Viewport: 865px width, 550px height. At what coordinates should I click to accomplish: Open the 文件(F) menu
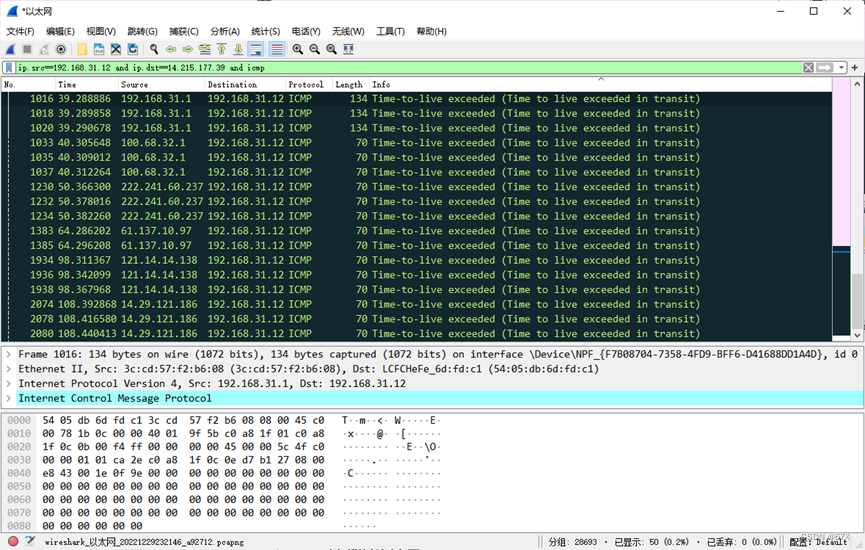tap(20, 31)
